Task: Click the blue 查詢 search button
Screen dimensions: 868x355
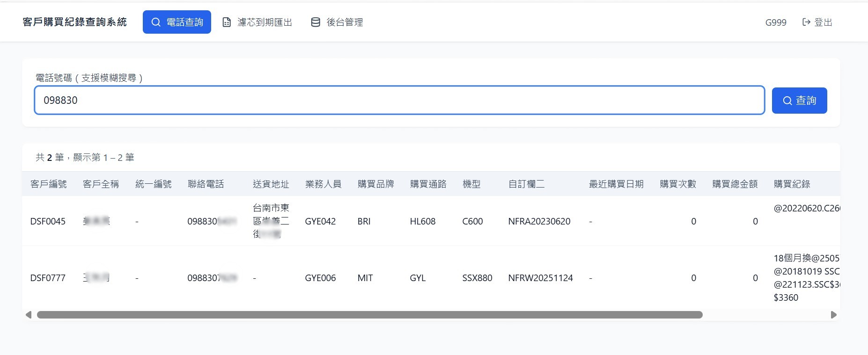Action: [x=799, y=100]
